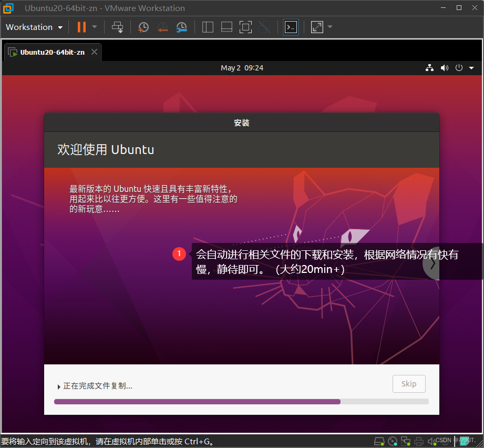The height and width of the screenshot is (448, 484).
Task: Open the console view icon
Action: (291, 27)
